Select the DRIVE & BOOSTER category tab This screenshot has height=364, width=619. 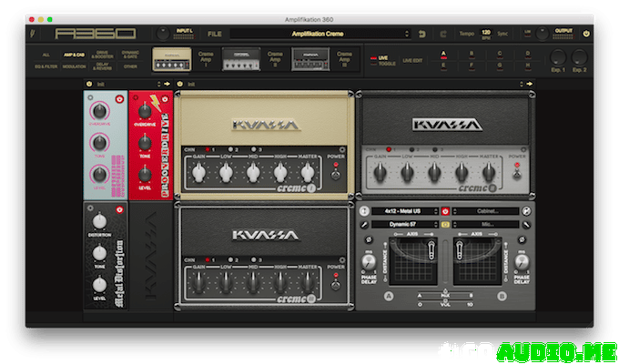105,54
